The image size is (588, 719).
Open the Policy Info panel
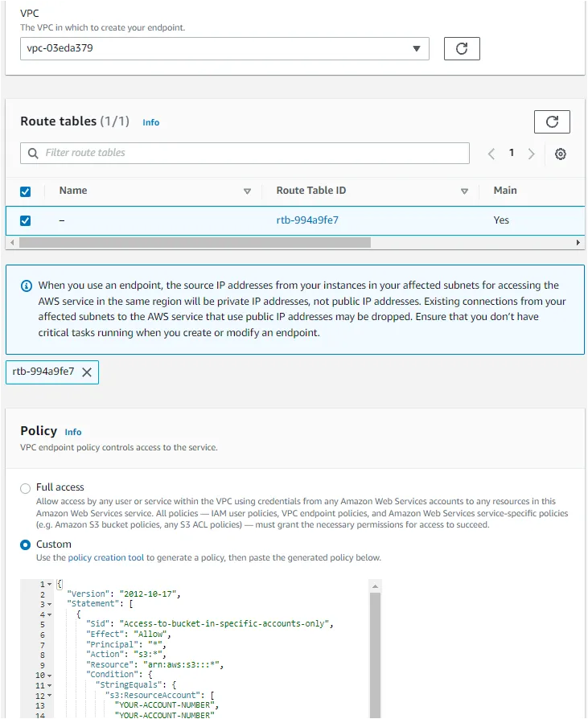tap(73, 432)
